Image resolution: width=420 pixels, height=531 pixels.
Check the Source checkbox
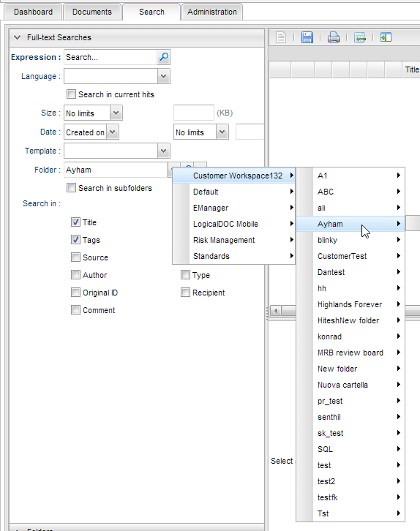[x=75, y=257]
